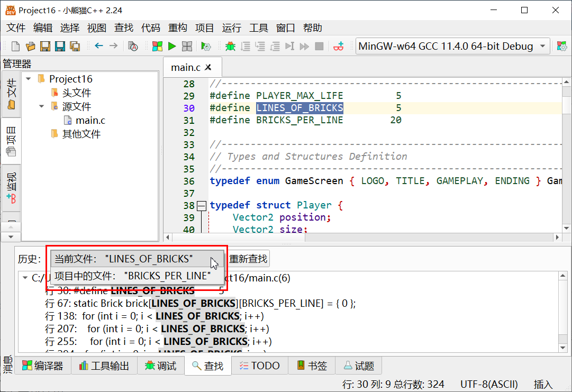
Task: Click the gray rebuild-all squares icon
Action: 187,47
